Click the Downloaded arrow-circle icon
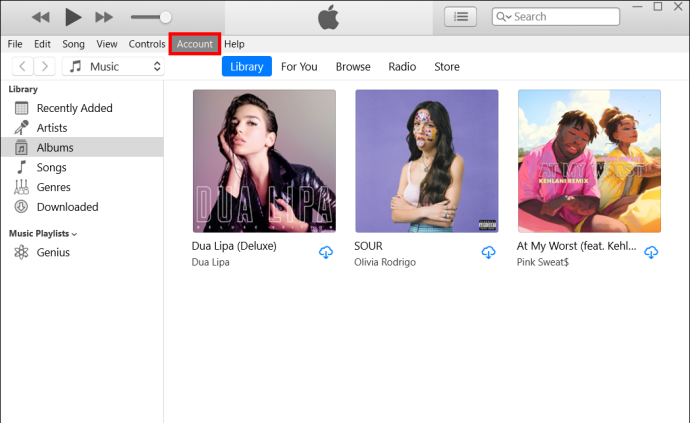Image resolution: width=690 pixels, height=423 pixels. pos(21,206)
